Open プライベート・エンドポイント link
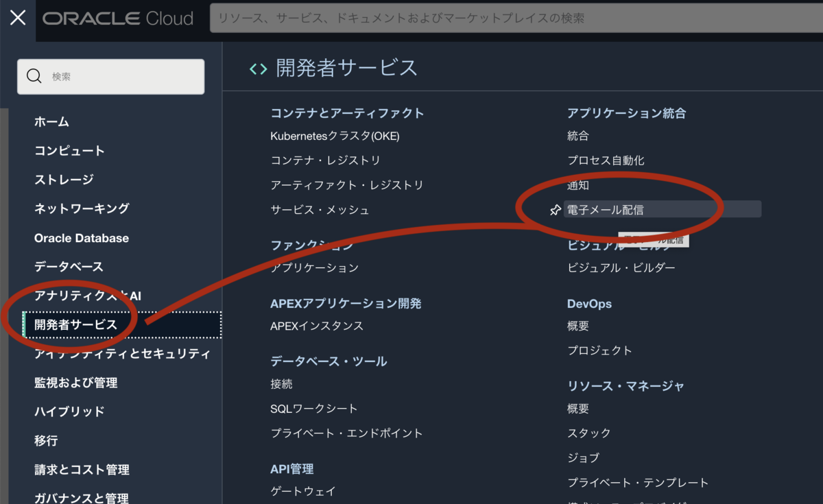Screen dimensions: 823x504 pos(346,433)
